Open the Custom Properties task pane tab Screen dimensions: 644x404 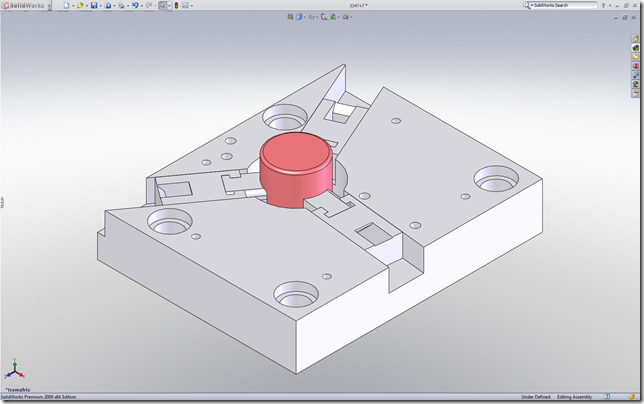[x=635, y=93]
